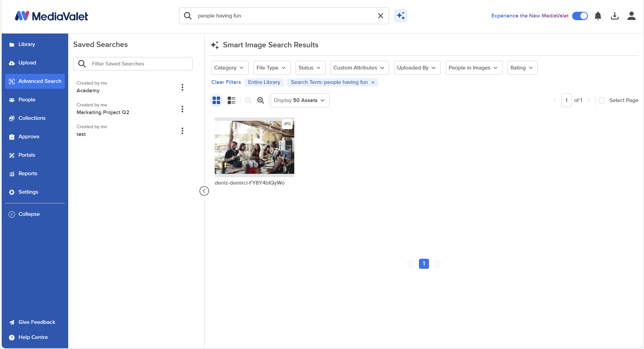Open the Reports section
This screenshot has width=644, height=349.
(x=35, y=173)
